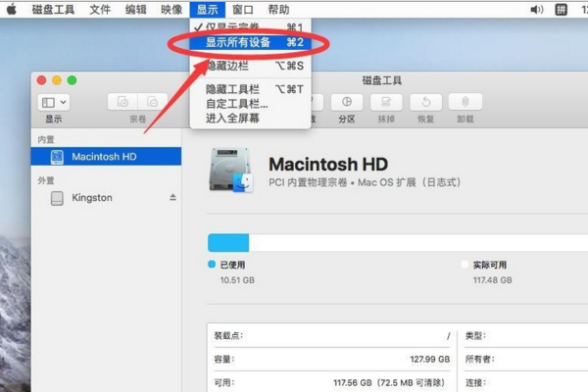Click the 实际可用 white legend dot
Screen dimensions: 588x392
point(465,265)
